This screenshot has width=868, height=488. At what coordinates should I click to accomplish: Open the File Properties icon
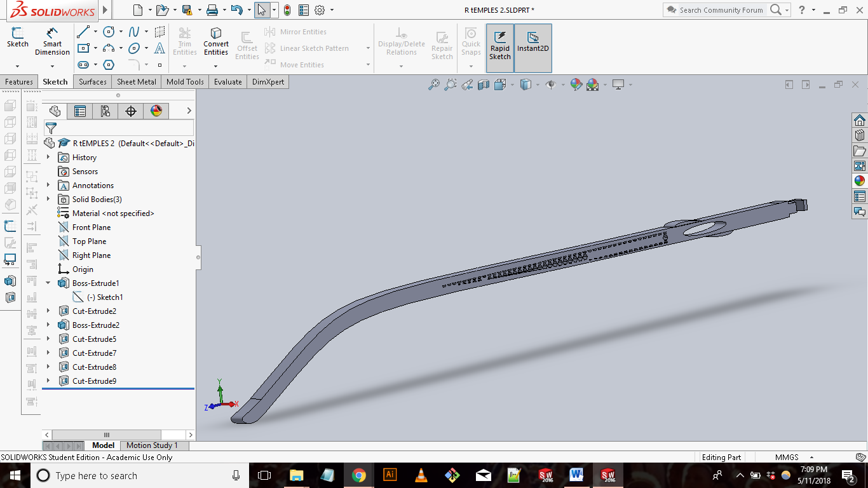click(304, 10)
